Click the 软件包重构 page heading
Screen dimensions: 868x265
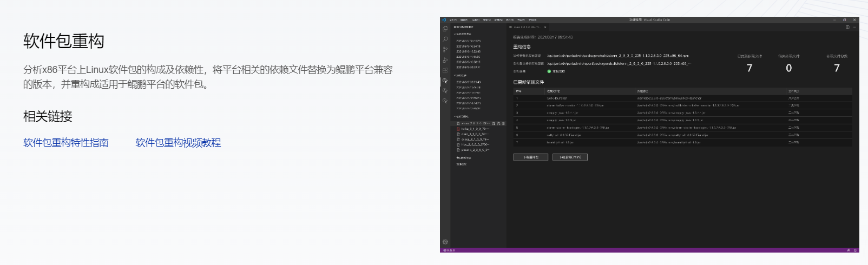coord(64,41)
